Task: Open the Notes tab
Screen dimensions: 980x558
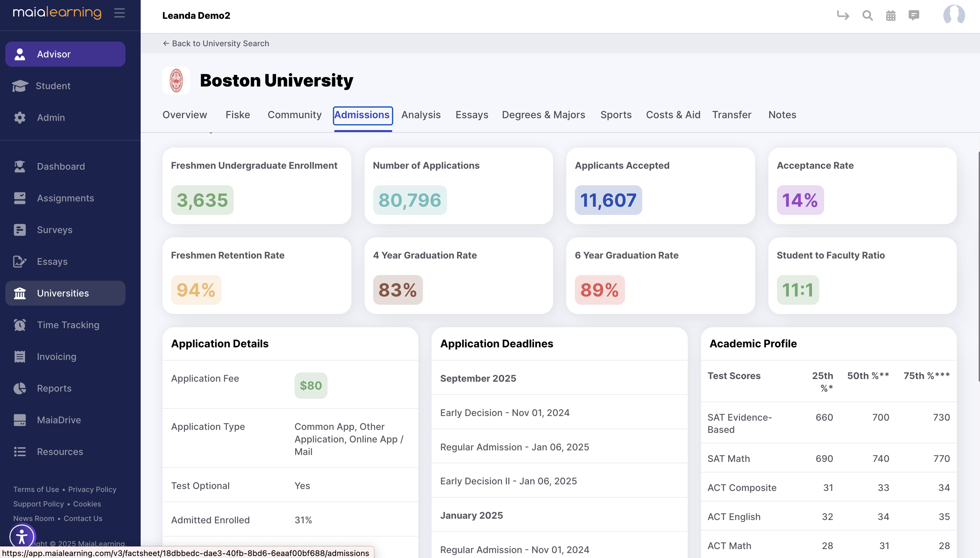Action: 782,115
